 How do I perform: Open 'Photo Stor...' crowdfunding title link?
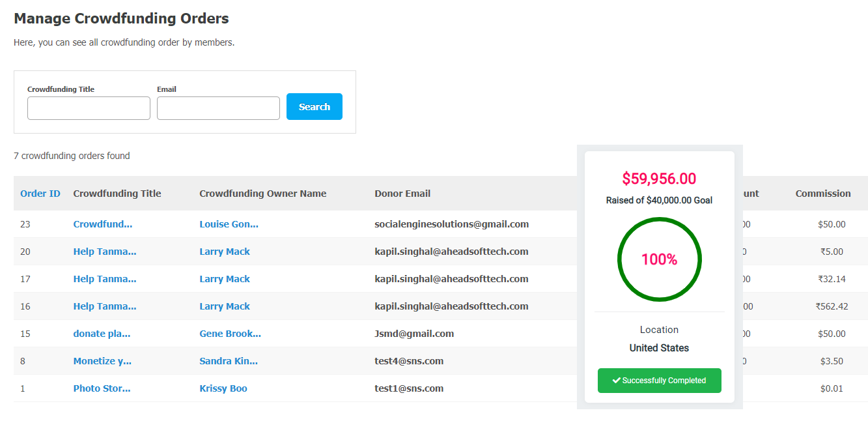tap(102, 388)
